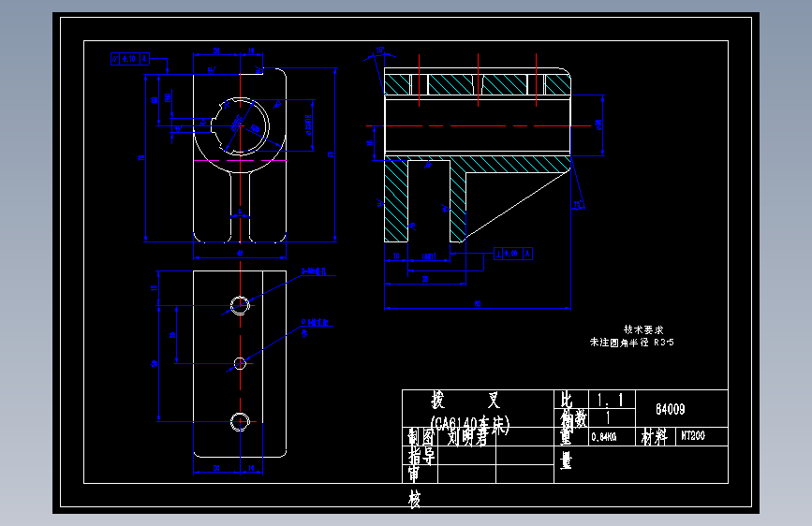Screen dimensions: 812x526
Task: Click the drawing number '84009'
Action: pos(670,410)
